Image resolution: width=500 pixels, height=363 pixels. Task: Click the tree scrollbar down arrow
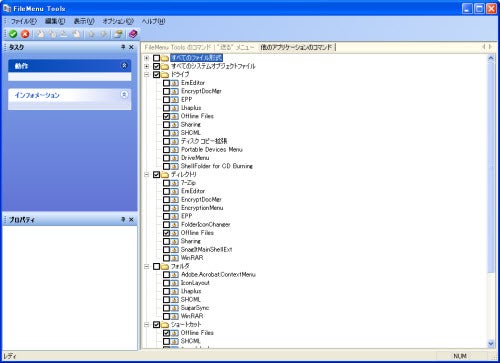491,343
